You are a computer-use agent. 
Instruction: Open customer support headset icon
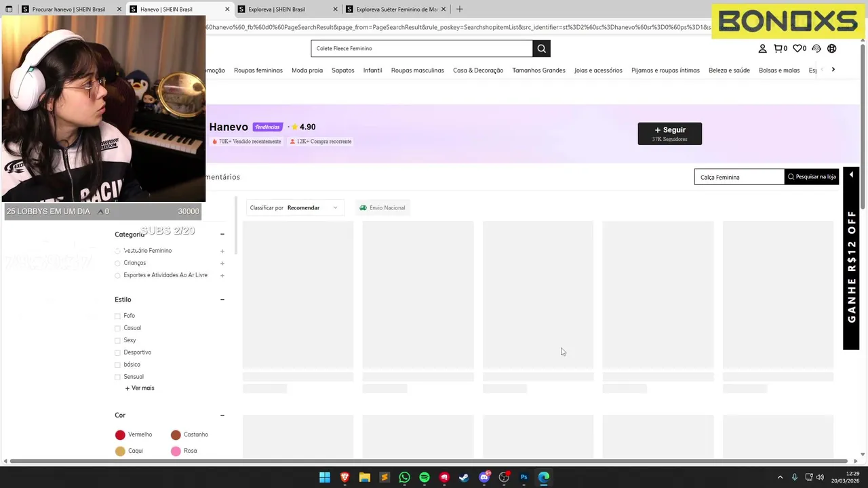pyautogui.click(x=816, y=49)
